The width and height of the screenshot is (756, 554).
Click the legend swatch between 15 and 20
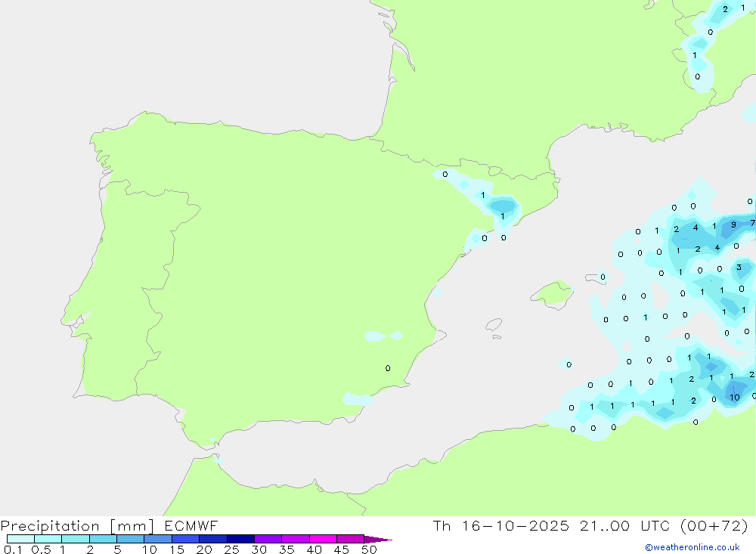185,539
